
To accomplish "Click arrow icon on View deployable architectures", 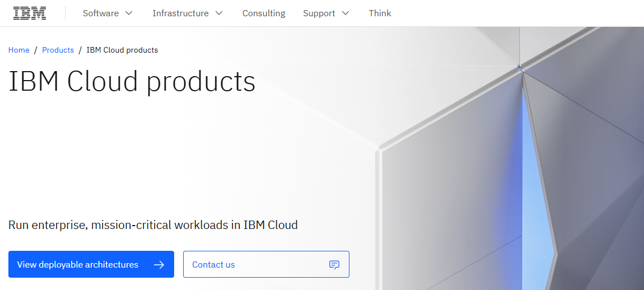I will pyautogui.click(x=159, y=265).
